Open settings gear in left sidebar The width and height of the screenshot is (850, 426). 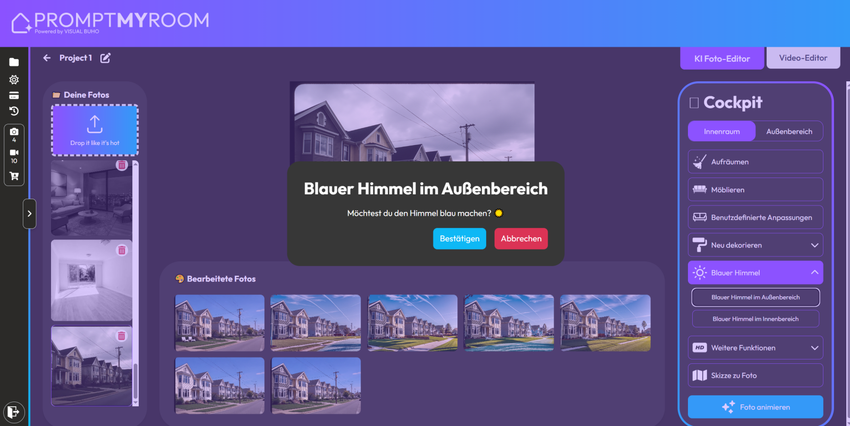[14, 79]
